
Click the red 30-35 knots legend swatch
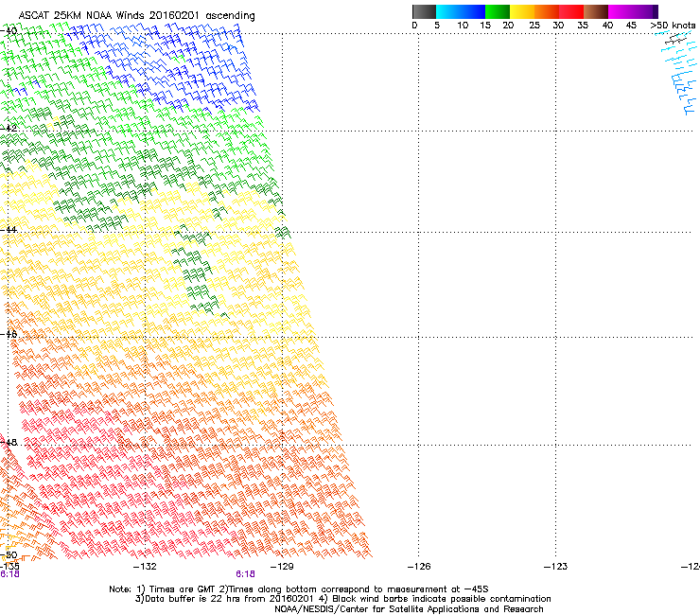[571, 11]
